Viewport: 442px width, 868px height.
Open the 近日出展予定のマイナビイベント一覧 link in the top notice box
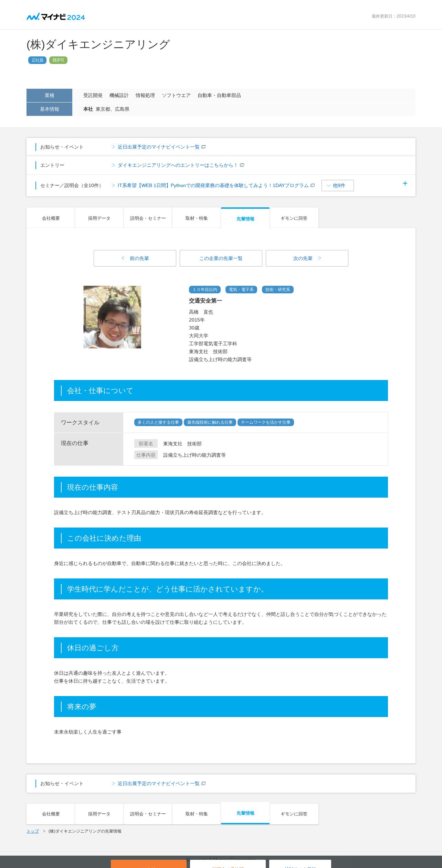pos(158,147)
